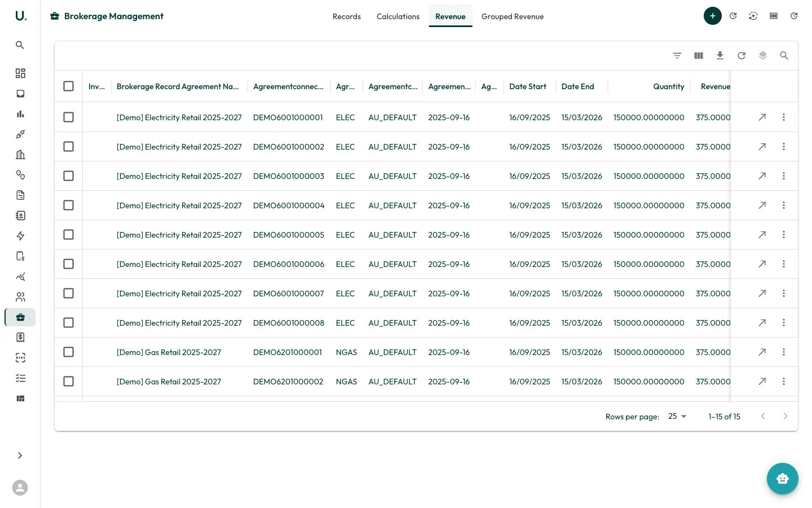The image size is (812, 508).
Task: Open the sidebar search icon
Action: pyautogui.click(x=20, y=45)
